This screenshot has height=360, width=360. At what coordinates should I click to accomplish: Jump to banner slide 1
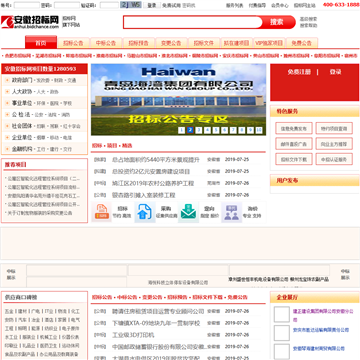point(181,130)
